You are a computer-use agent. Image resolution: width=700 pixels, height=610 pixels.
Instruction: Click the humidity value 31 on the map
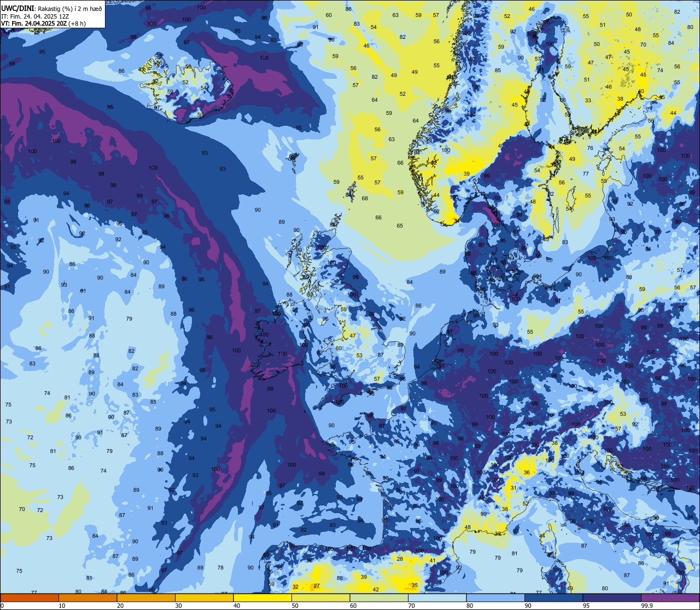coord(513,488)
